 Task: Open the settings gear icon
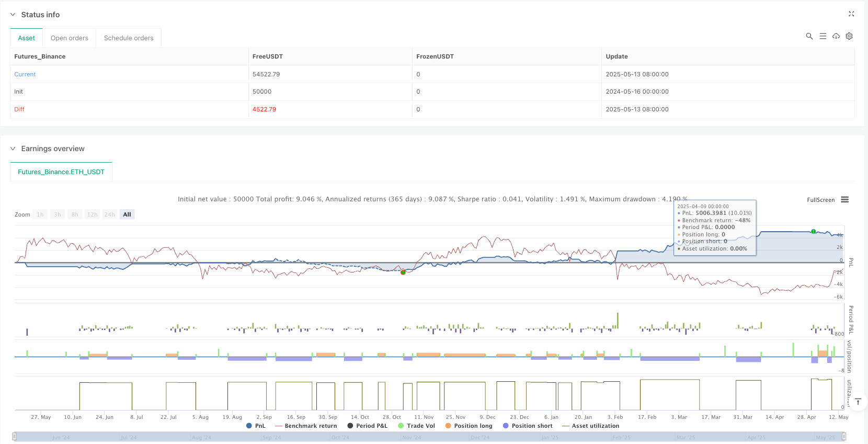tap(849, 36)
